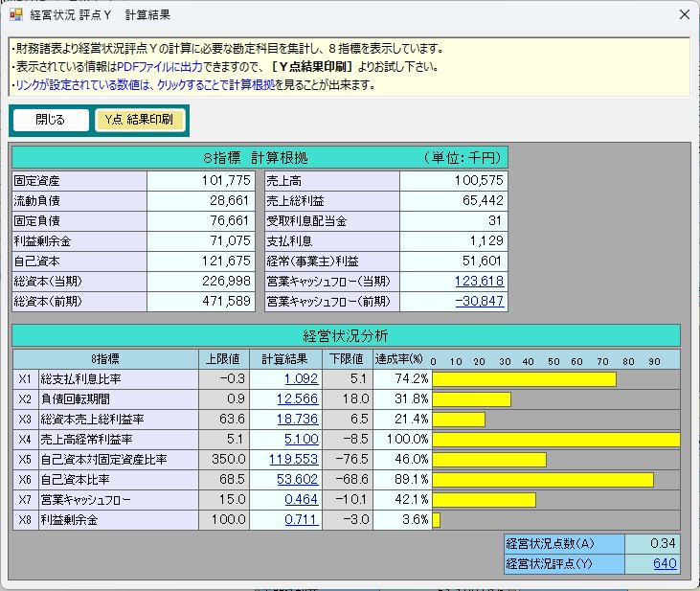The width and height of the screenshot is (700, 591).
Task: Click the 閉じる button
Action: (51, 120)
